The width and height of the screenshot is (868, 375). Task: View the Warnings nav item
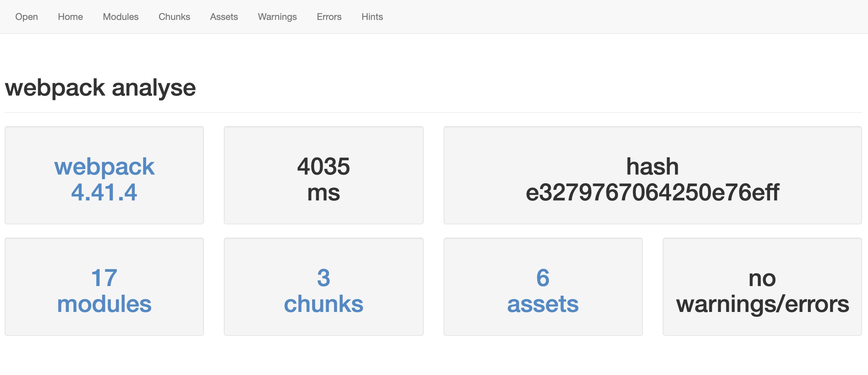(x=277, y=17)
